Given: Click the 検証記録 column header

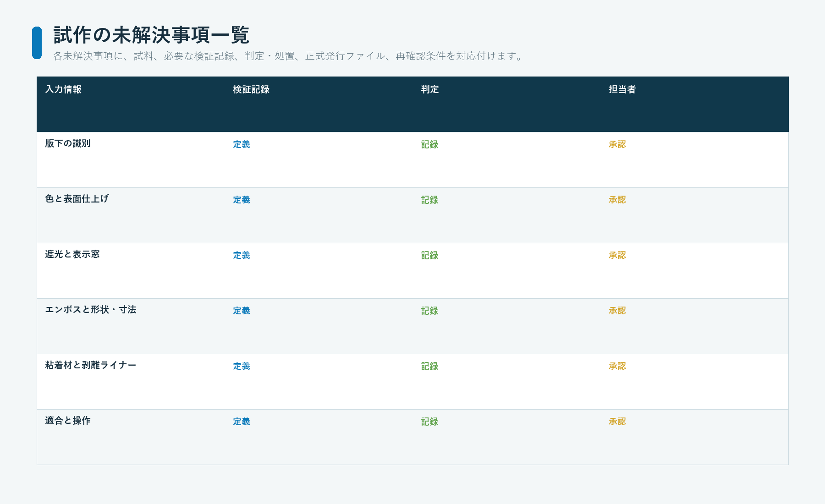Looking at the screenshot, I should click(x=251, y=89).
